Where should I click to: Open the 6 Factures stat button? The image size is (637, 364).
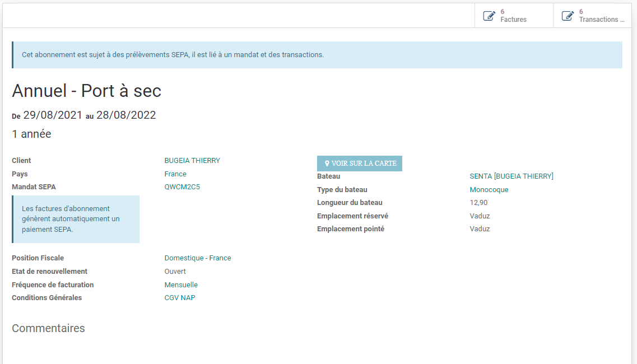pos(514,16)
